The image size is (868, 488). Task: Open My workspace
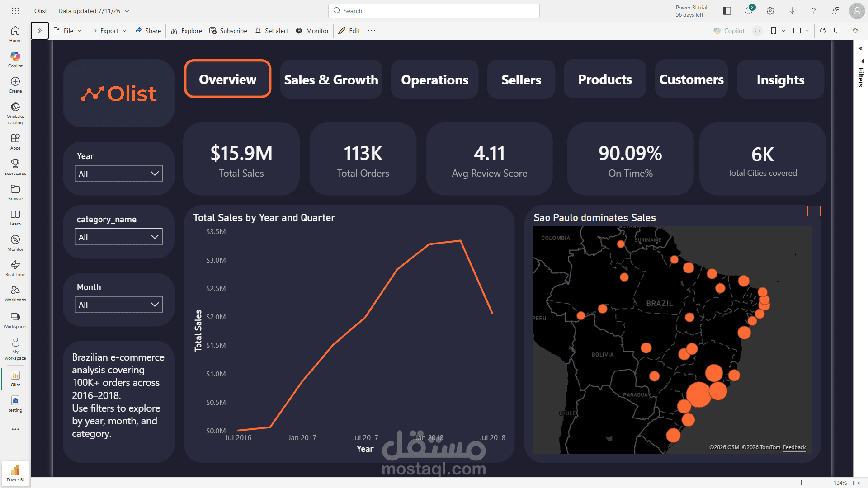click(x=15, y=348)
